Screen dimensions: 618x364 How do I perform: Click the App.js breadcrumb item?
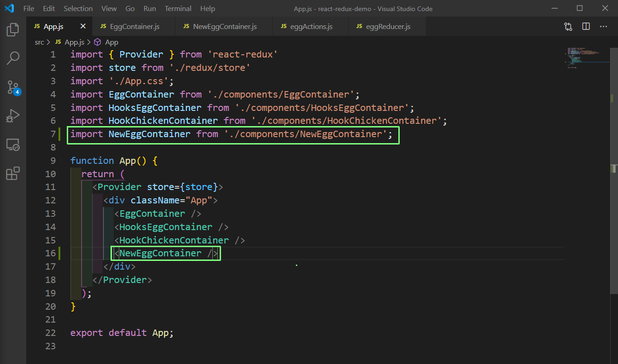(x=70, y=42)
